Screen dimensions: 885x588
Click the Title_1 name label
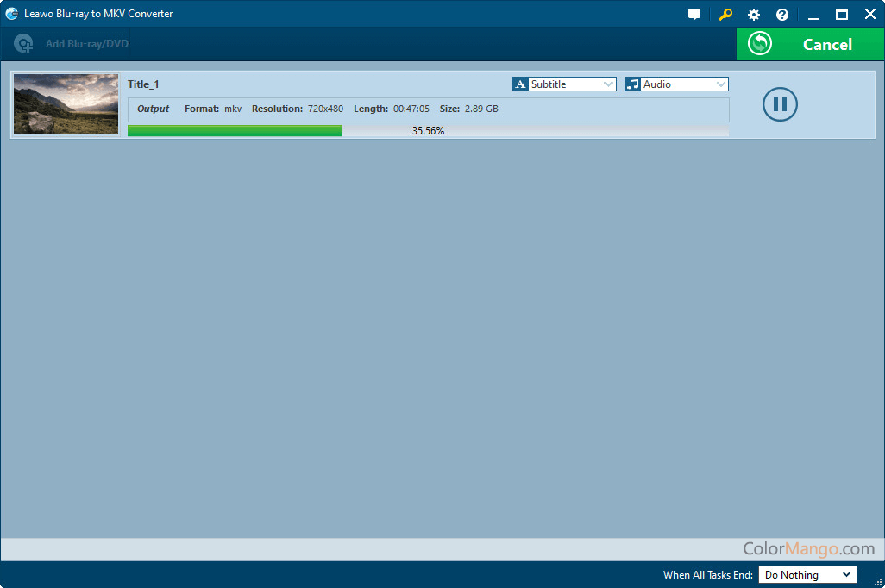pos(143,84)
